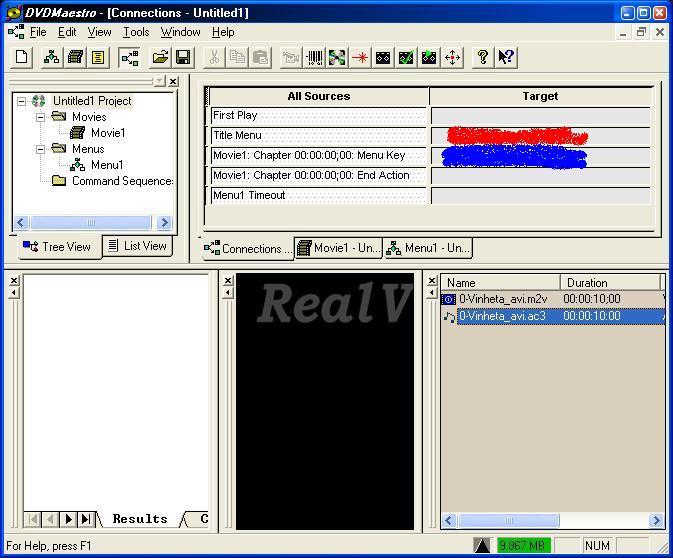The height and width of the screenshot is (558, 673).
Task: Click the Connections document icon in menu bar
Action: tap(16, 32)
